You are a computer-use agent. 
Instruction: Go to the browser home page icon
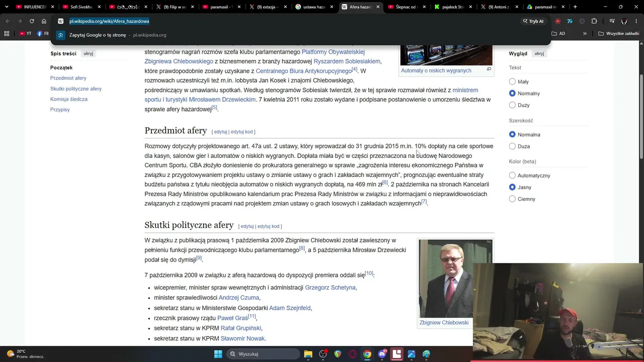44,21
